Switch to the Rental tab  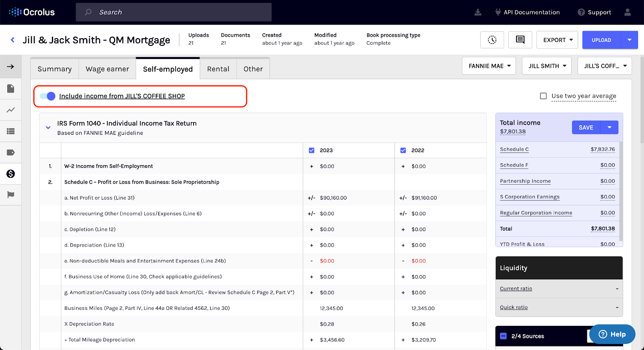[218, 69]
